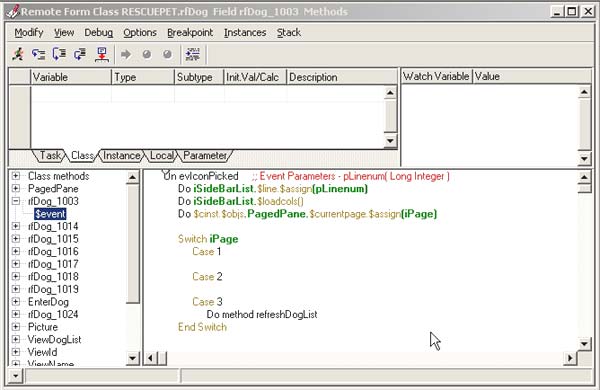Collapse the rfDog_1003 tree node
This screenshot has height=390, width=600.
pos(16,201)
